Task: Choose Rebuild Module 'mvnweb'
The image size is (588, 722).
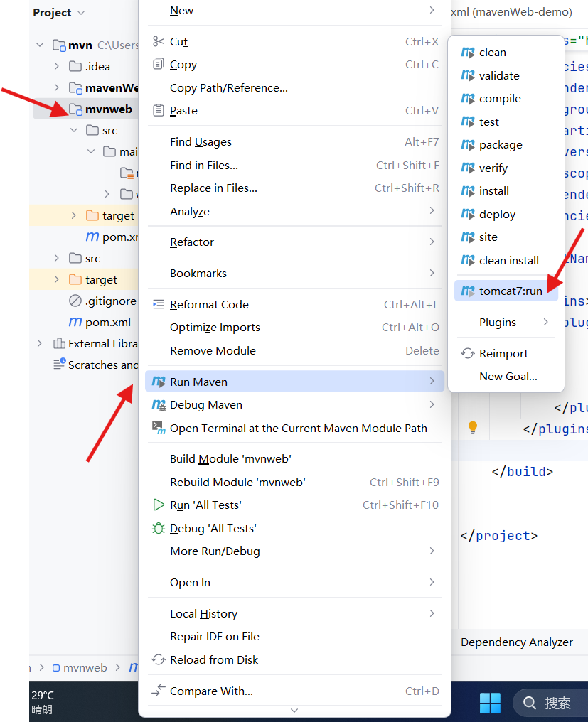Action: coord(294,482)
